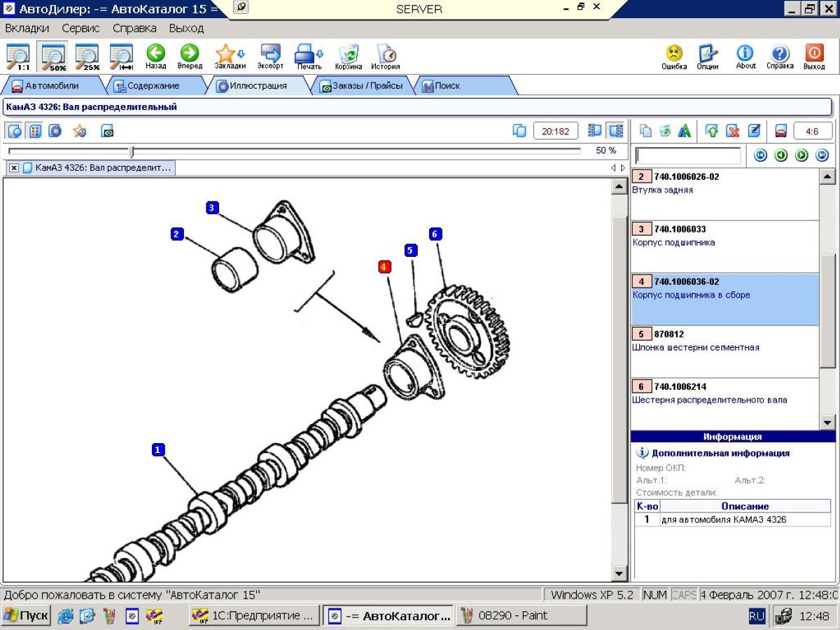
Task: Open the Опции options dialog
Action: 708,57
